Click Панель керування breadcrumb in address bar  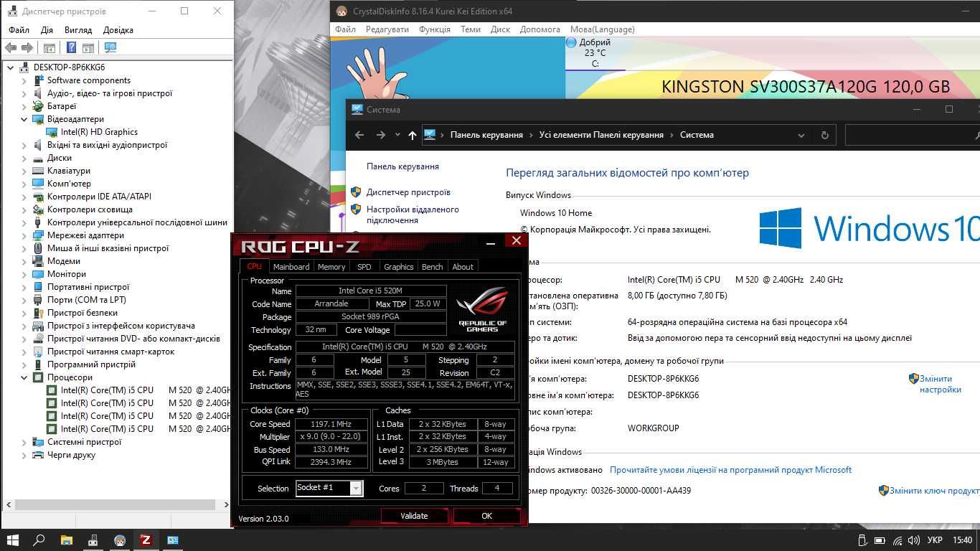tap(486, 135)
